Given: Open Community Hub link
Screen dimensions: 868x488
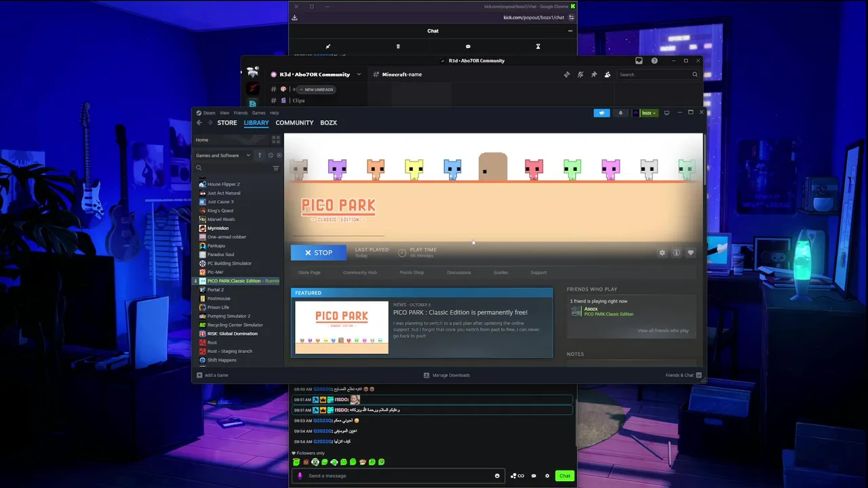Looking at the screenshot, I should tap(359, 272).
